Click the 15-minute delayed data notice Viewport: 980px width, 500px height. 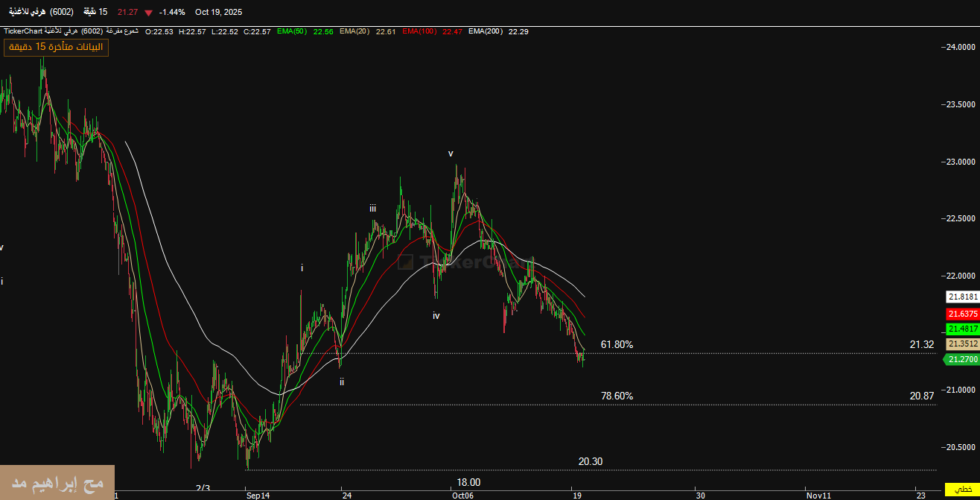pos(57,47)
